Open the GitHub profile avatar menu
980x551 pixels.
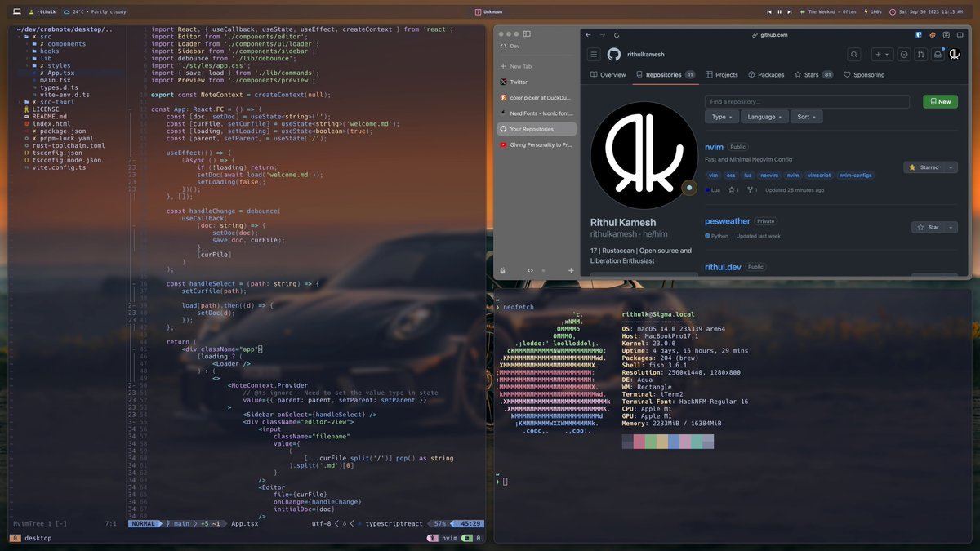click(954, 55)
